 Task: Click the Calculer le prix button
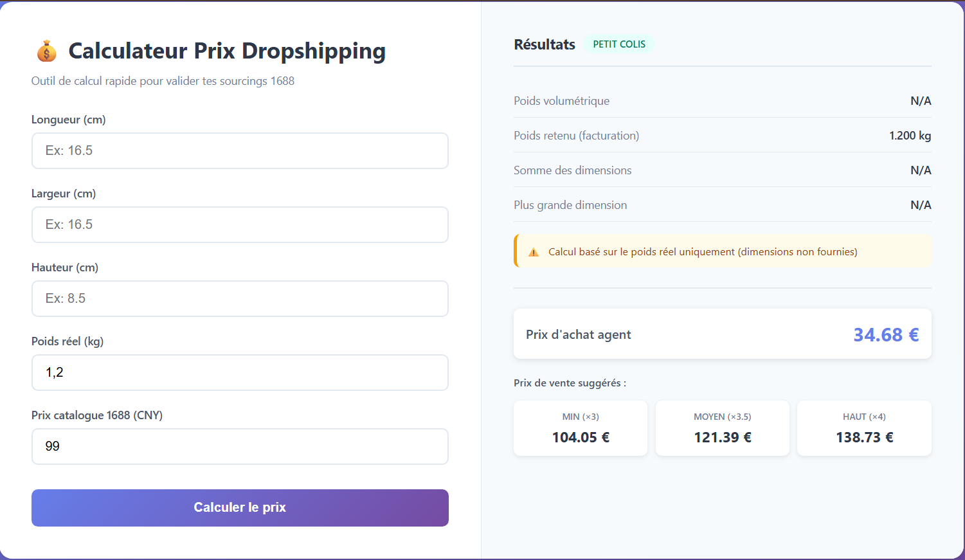click(x=240, y=508)
